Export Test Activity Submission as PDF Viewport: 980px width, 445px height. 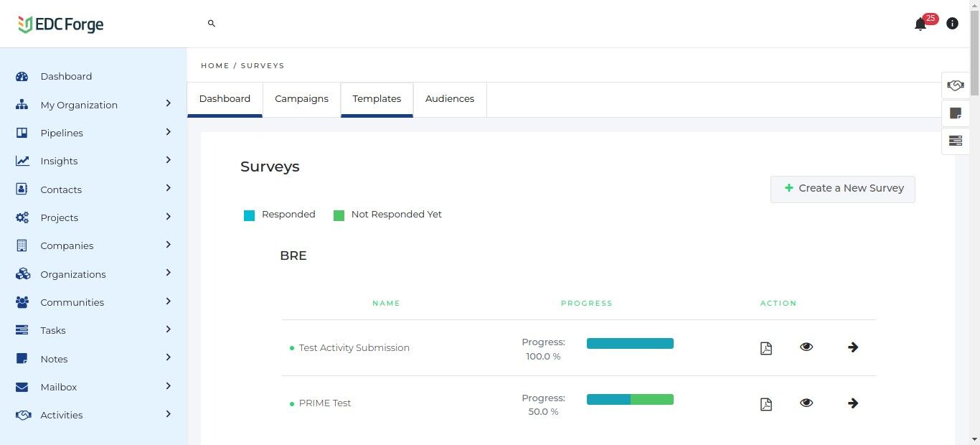766,348
